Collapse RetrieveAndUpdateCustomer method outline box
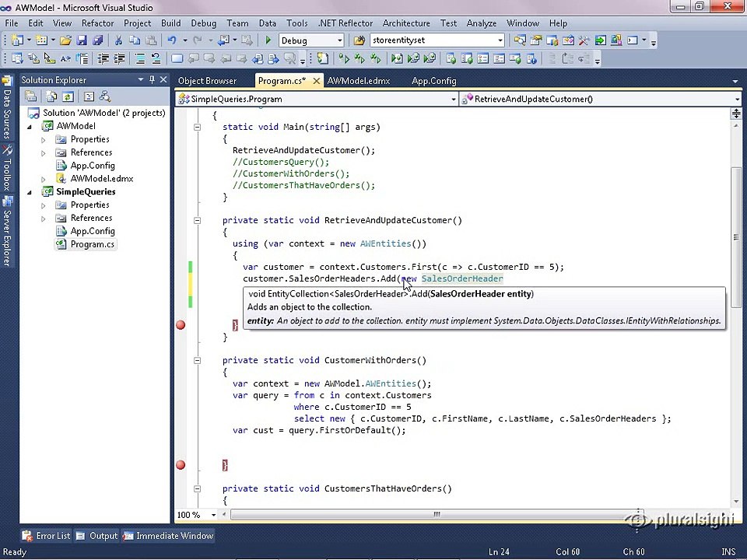The image size is (747, 560). [197, 220]
